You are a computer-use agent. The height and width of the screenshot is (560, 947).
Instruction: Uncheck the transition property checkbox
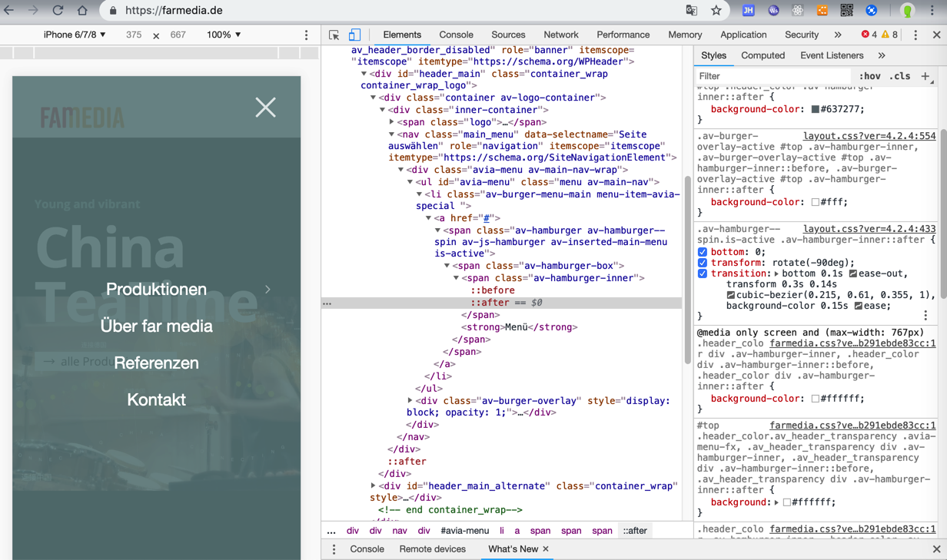[x=703, y=273]
